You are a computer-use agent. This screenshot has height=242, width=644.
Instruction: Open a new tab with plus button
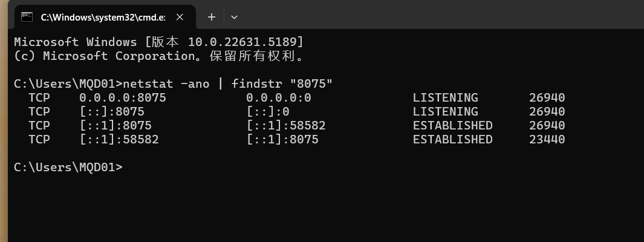pyautogui.click(x=211, y=17)
